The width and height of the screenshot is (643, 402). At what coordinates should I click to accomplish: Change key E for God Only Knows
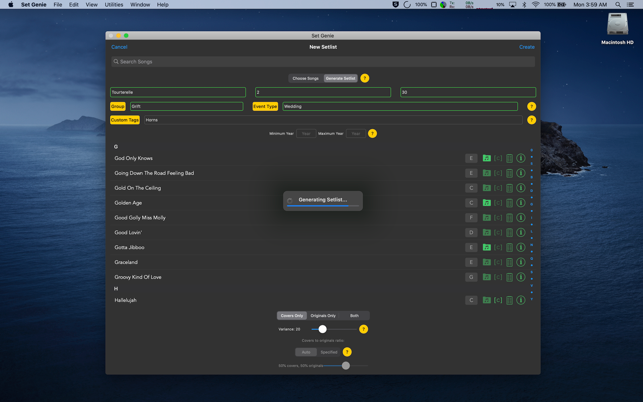coord(471,158)
